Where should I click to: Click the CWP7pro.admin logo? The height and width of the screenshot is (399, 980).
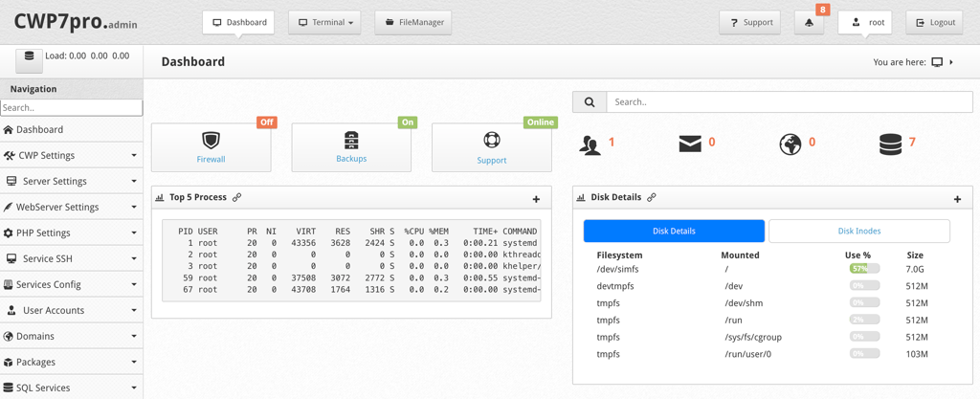coord(76,21)
